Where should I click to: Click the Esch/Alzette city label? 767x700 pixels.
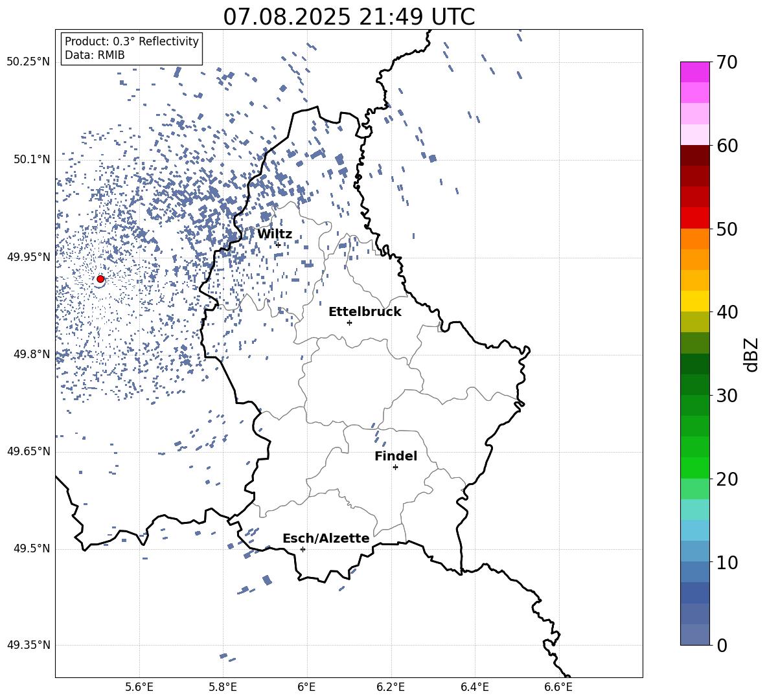[326, 539]
